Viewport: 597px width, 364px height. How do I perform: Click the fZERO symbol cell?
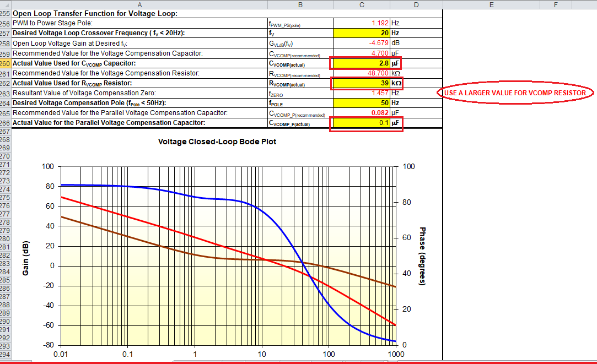pyautogui.click(x=300, y=93)
